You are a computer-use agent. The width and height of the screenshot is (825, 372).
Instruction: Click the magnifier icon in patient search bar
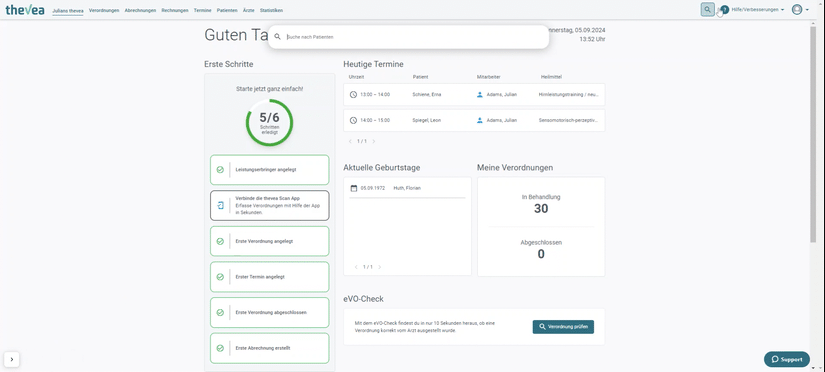[277, 37]
